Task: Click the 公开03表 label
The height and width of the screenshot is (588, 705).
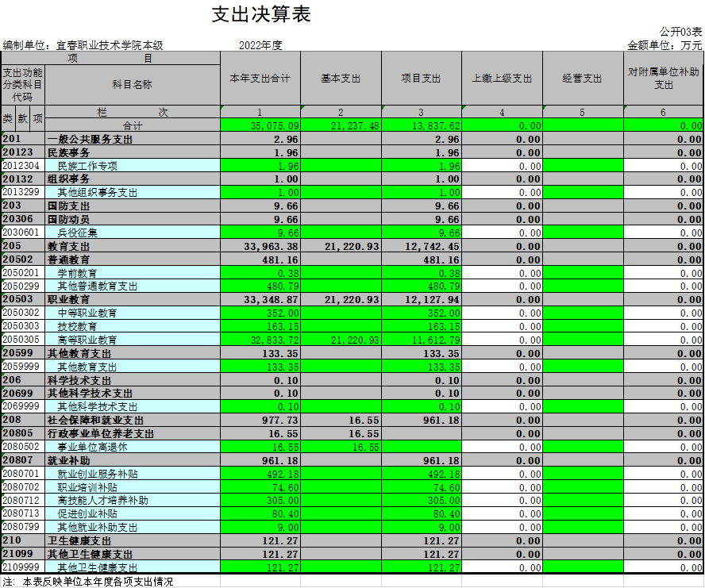Action: [x=680, y=33]
